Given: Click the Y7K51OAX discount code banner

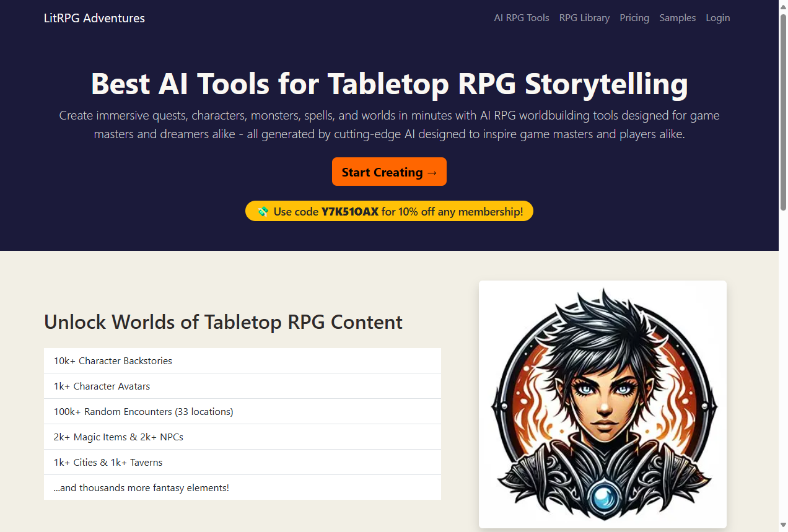Looking at the screenshot, I should pos(389,211).
